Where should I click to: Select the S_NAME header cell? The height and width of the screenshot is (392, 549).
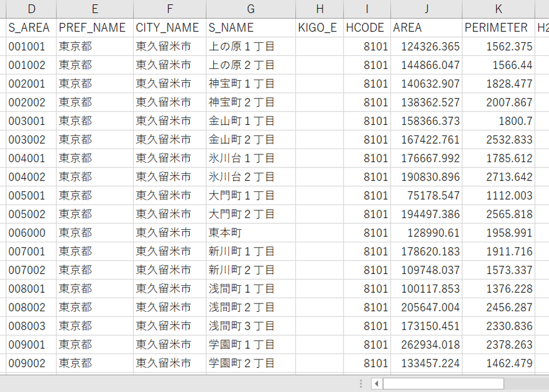tap(251, 28)
